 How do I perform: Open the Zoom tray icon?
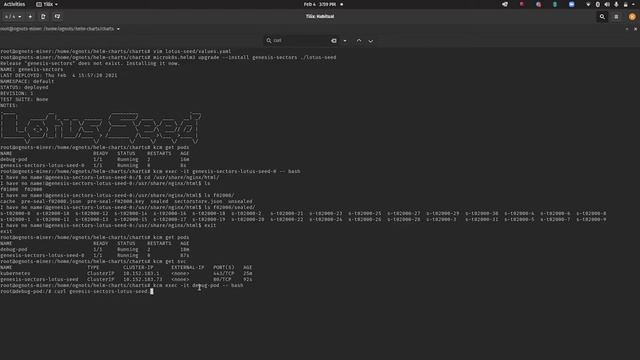pos(571,4)
